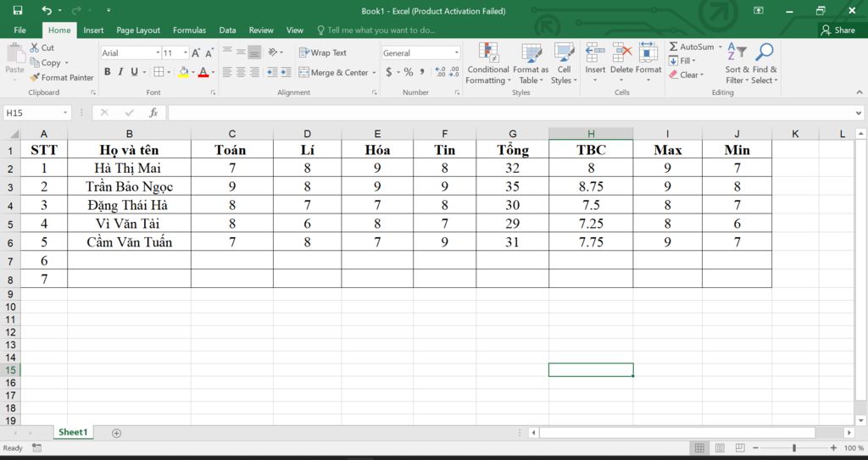Screen dimensions: 868x460
Task: Click zoom out minus button
Action: click(755, 447)
